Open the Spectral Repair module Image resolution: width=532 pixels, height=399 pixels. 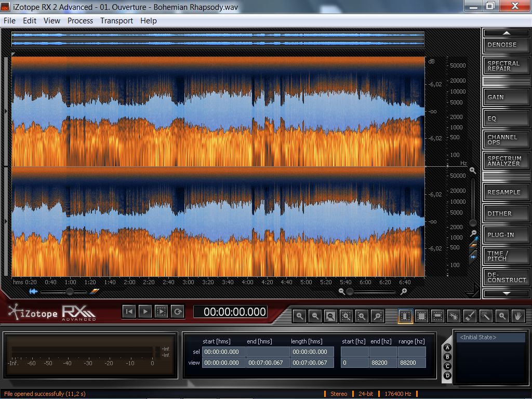click(507, 66)
